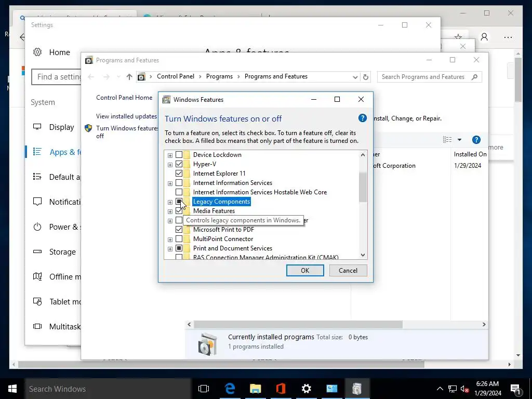This screenshot has height=399, width=532.
Task: Click the Programs list horizontal scrollbar thumb
Action: click(x=298, y=324)
